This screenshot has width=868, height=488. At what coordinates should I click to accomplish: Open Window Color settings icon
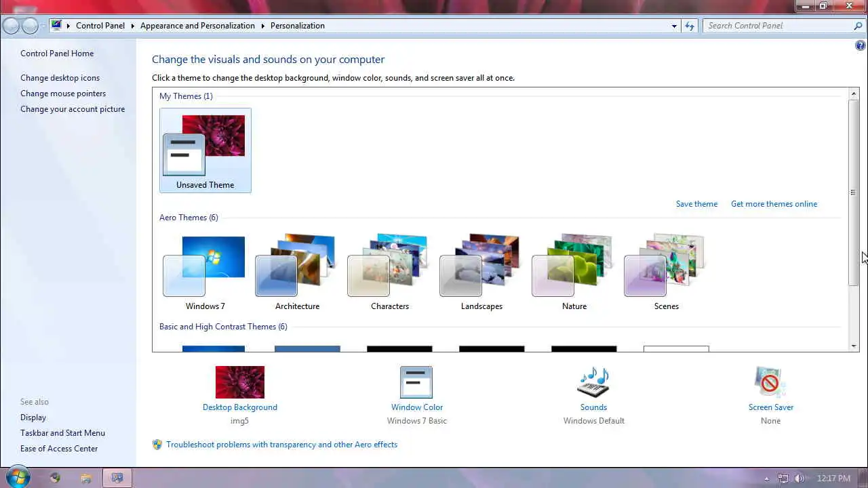[416, 382]
